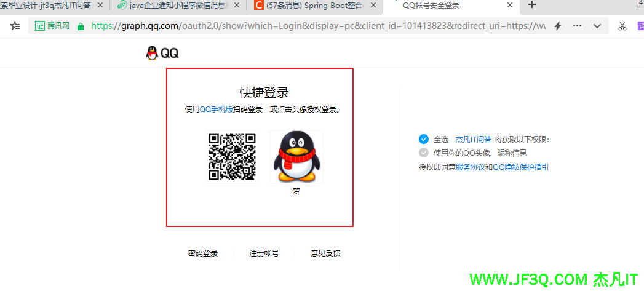Switch to 密码登录 password login
The width and height of the screenshot is (644, 291).
pyautogui.click(x=203, y=253)
